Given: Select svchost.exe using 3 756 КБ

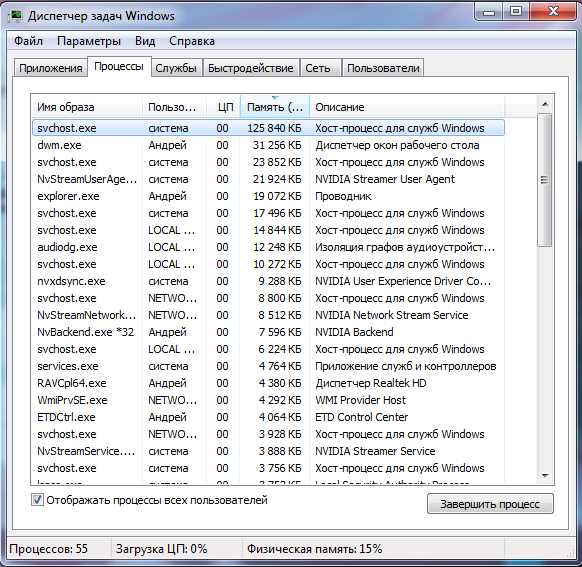Looking at the screenshot, I should coord(268,468).
